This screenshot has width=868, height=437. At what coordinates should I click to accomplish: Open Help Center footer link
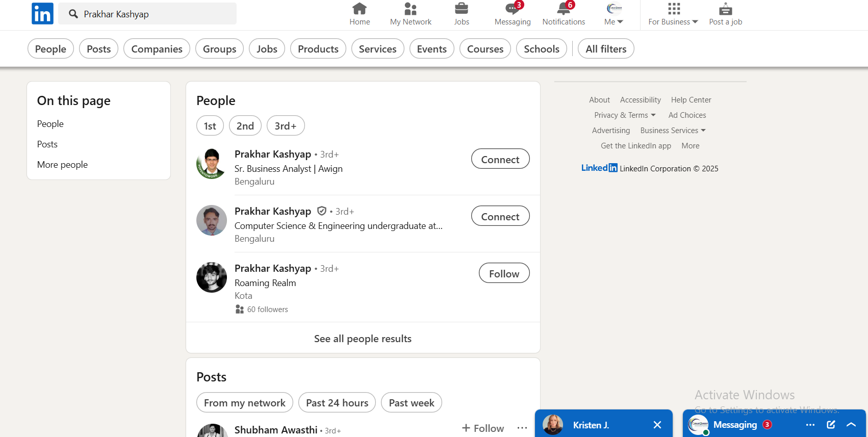pos(691,100)
